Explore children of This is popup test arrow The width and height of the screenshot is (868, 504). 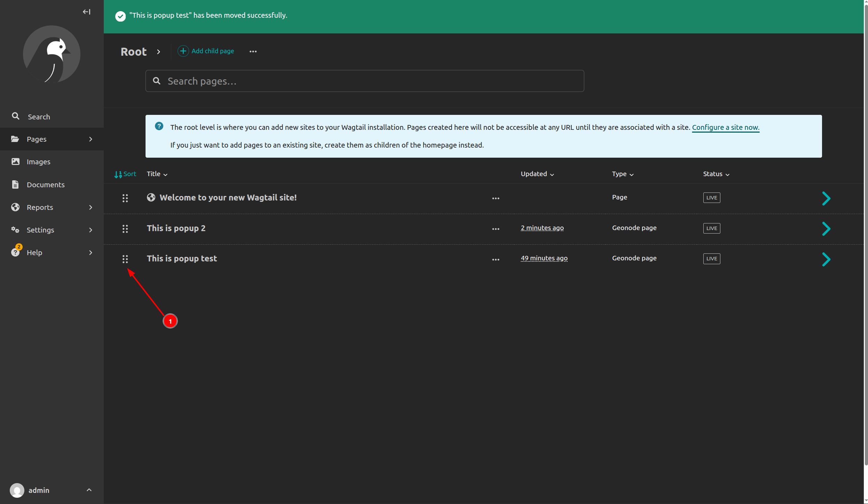(826, 259)
